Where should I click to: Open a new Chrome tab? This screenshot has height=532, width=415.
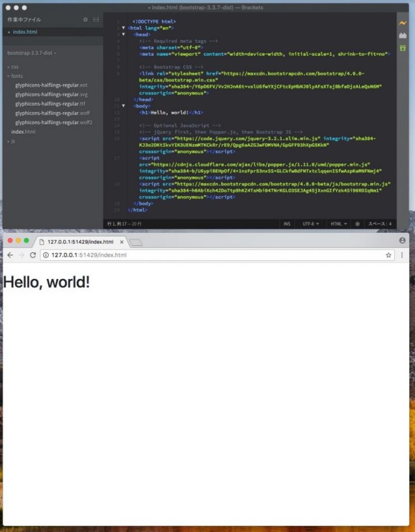[136, 242]
